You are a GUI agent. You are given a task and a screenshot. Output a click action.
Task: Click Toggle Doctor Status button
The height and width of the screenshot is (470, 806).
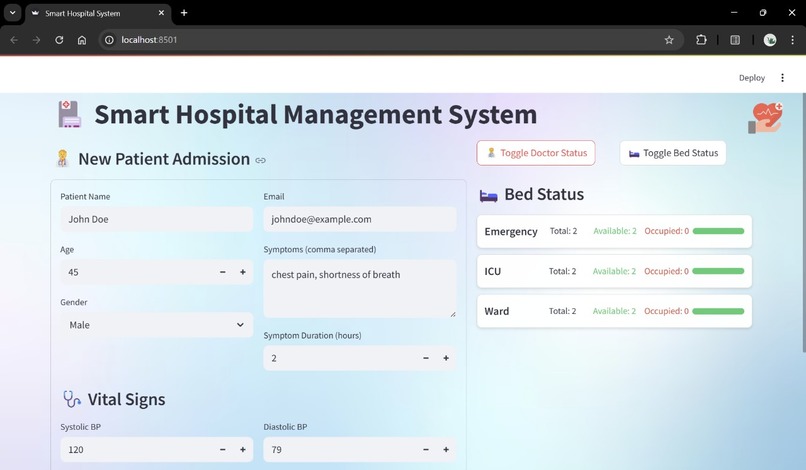click(536, 153)
